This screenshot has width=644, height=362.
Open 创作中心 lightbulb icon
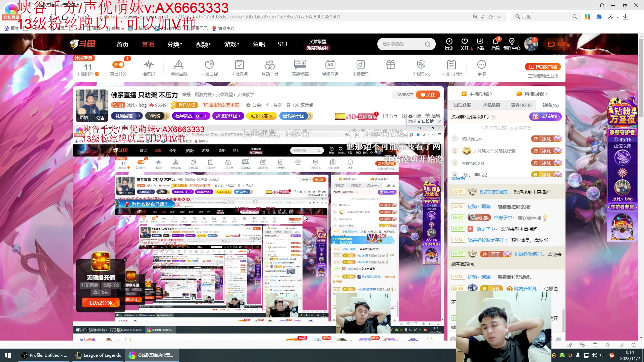[x=512, y=44]
